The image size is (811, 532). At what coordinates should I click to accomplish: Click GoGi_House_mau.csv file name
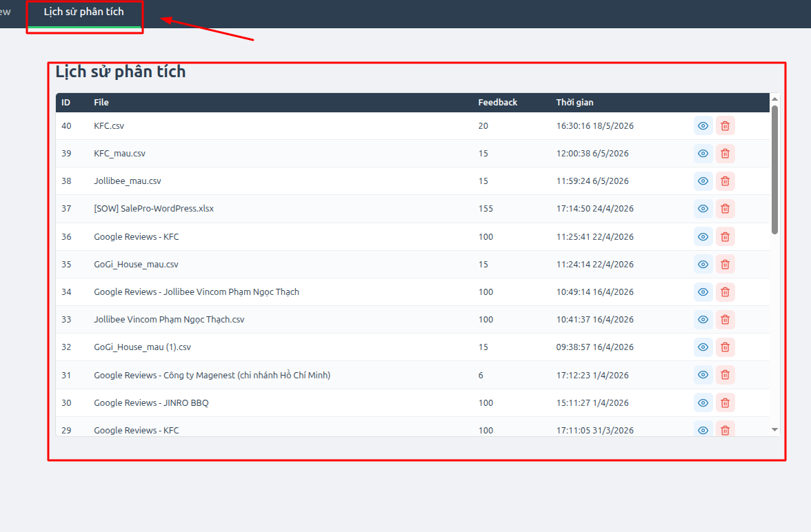[136, 264]
